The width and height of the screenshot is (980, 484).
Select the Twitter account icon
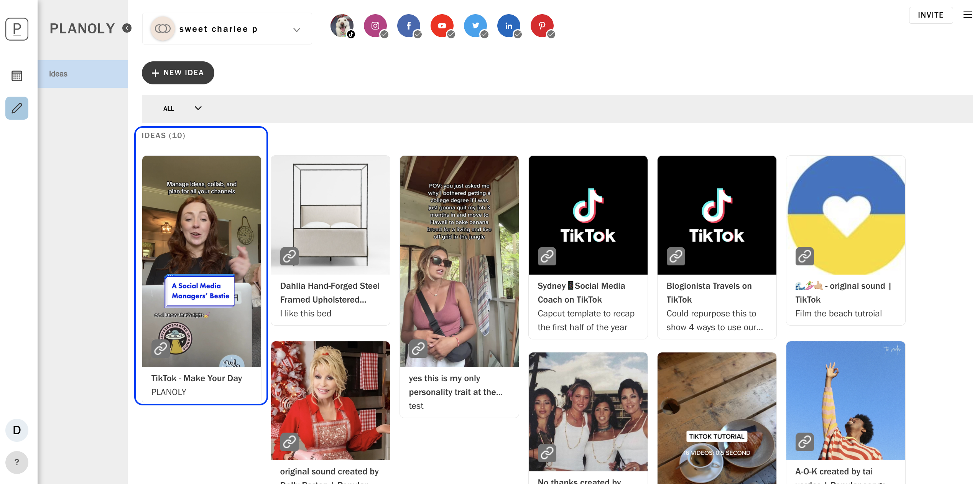(476, 26)
